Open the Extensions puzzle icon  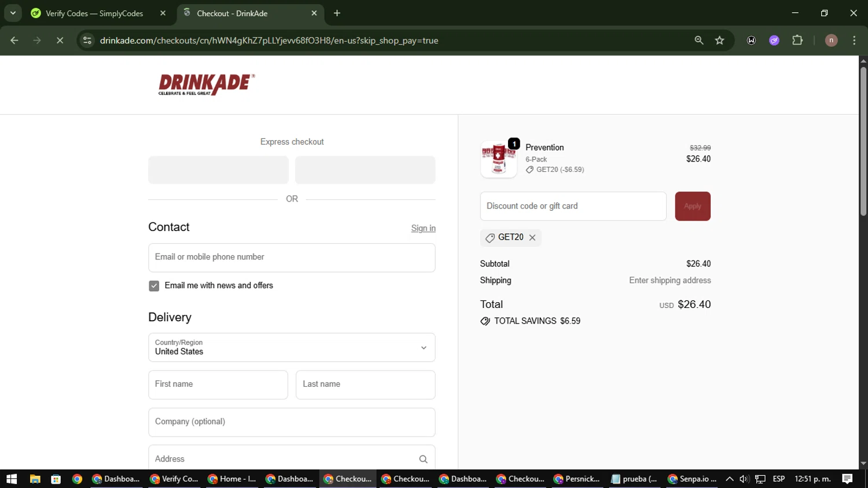click(797, 41)
